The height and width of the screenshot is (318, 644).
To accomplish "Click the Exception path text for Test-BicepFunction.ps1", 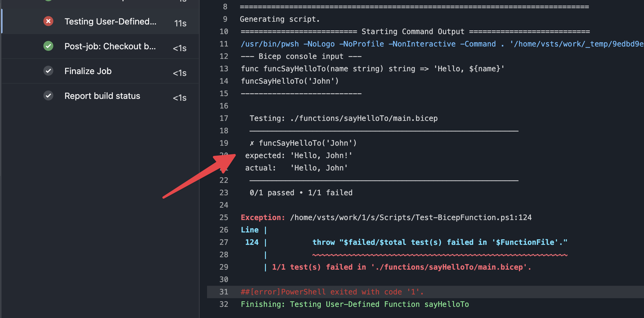I will point(411,218).
